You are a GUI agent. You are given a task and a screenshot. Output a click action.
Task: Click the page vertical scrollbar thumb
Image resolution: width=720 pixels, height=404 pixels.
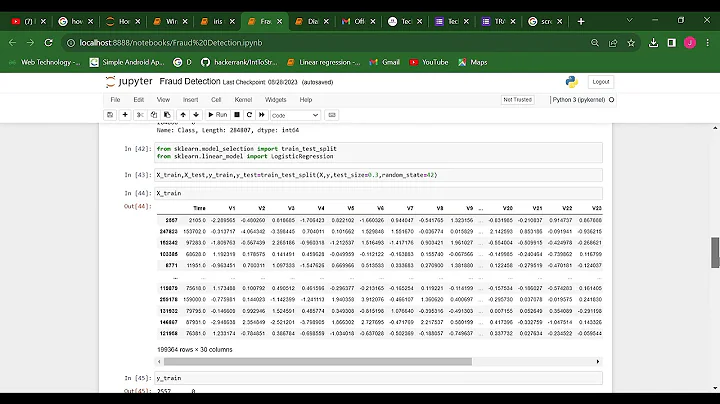click(x=715, y=252)
